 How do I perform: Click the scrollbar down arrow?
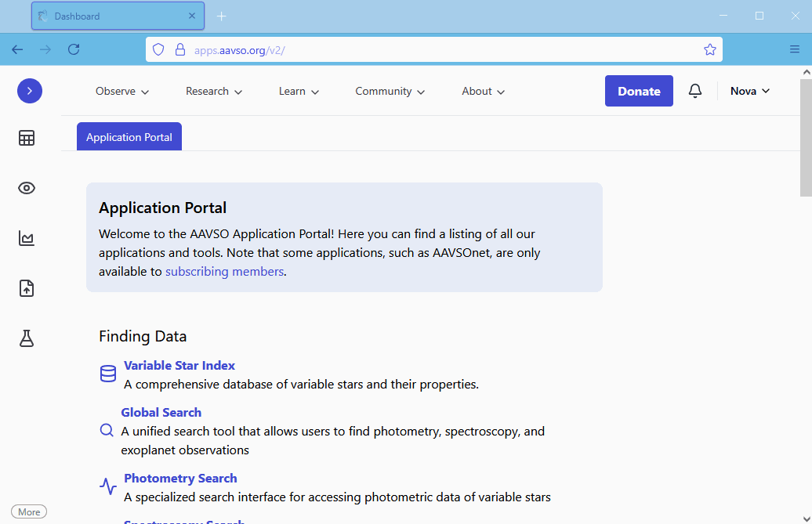click(x=807, y=519)
